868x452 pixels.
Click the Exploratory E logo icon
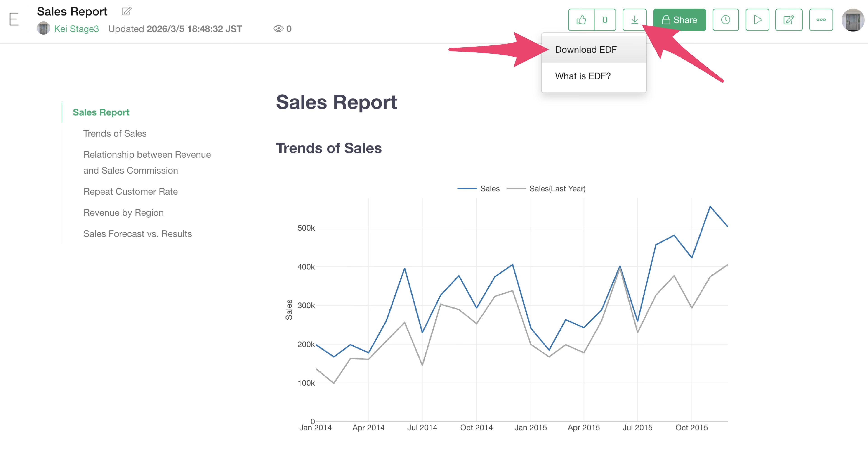click(x=14, y=19)
